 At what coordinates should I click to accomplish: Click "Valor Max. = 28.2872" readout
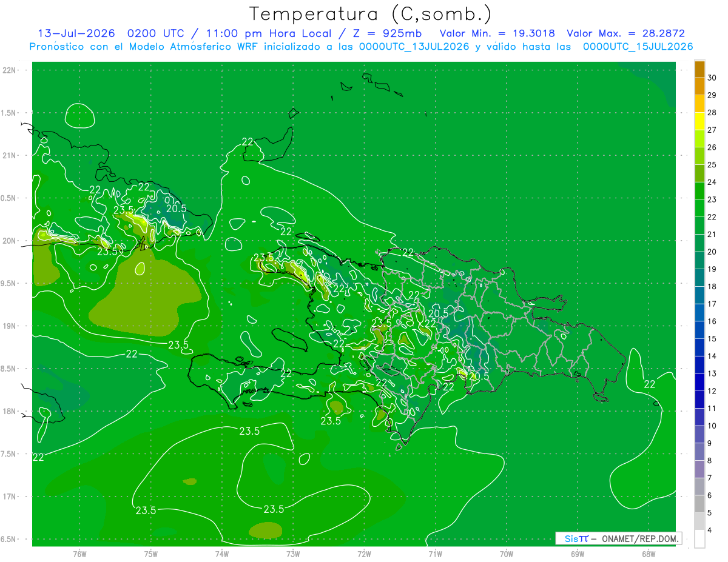click(x=625, y=33)
